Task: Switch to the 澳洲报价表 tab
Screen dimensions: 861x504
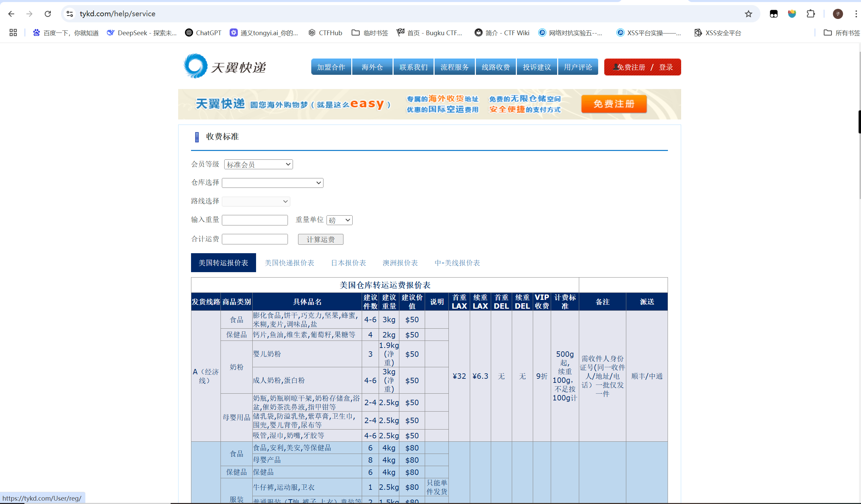Action: pos(400,263)
